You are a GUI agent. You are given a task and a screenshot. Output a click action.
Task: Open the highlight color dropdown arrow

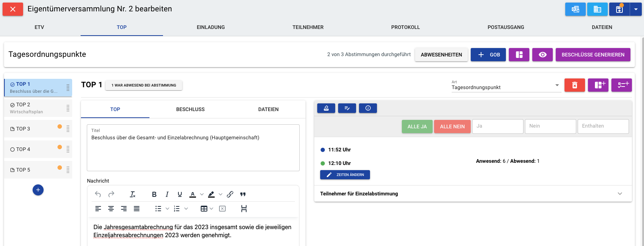(x=221, y=194)
